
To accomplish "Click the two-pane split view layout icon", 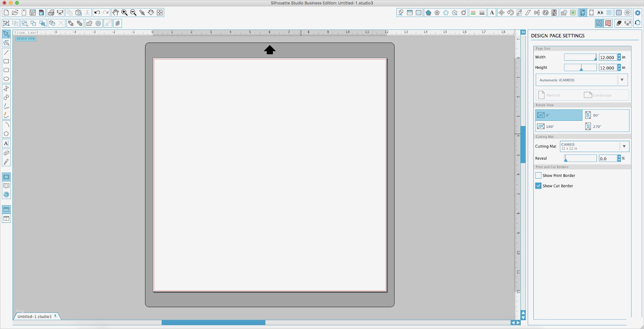I will click(x=6, y=218).
